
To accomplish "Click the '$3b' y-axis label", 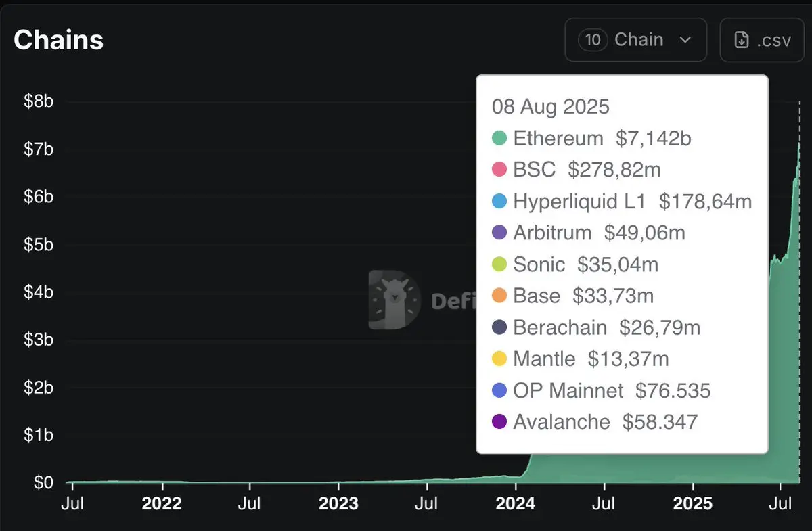I will (39, 340).
